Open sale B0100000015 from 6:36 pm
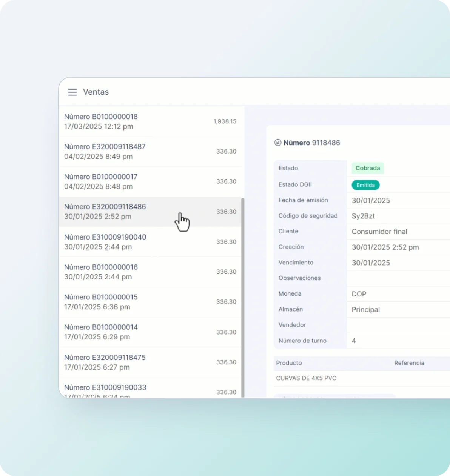This screenshot has width=450, height=476. (x=150, y=302)
